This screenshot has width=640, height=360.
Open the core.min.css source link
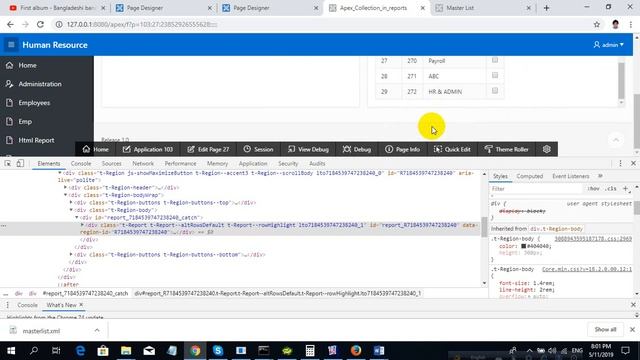tap(587, 269)
